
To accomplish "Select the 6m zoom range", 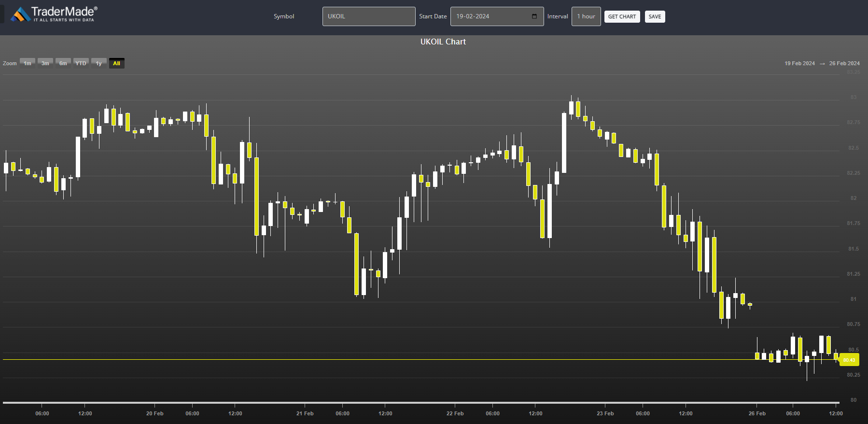I will (x=63, y=63).
